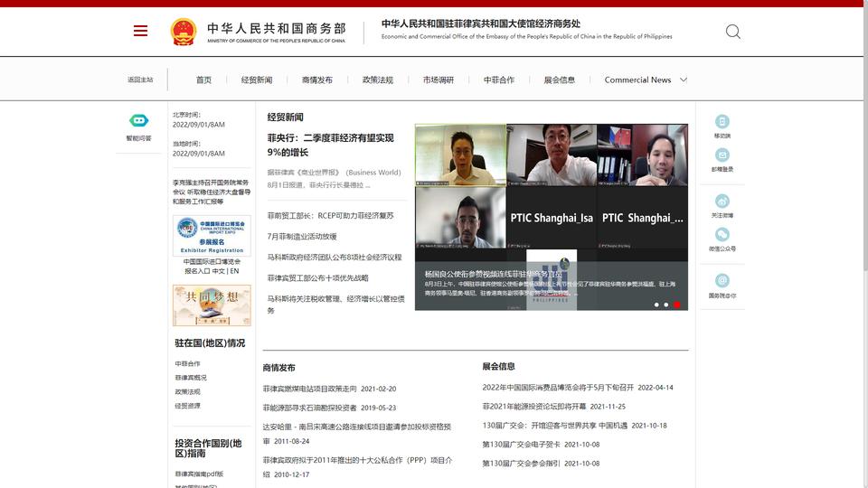
Task: Open the 菲律宾概况 sidebar link
Action: point(191,378)
